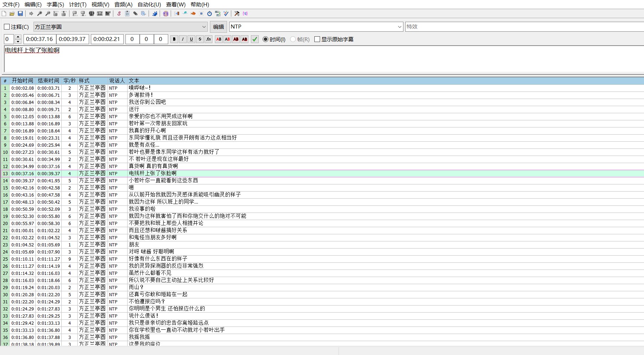Pick the primary color AB button

pos(219,39)
